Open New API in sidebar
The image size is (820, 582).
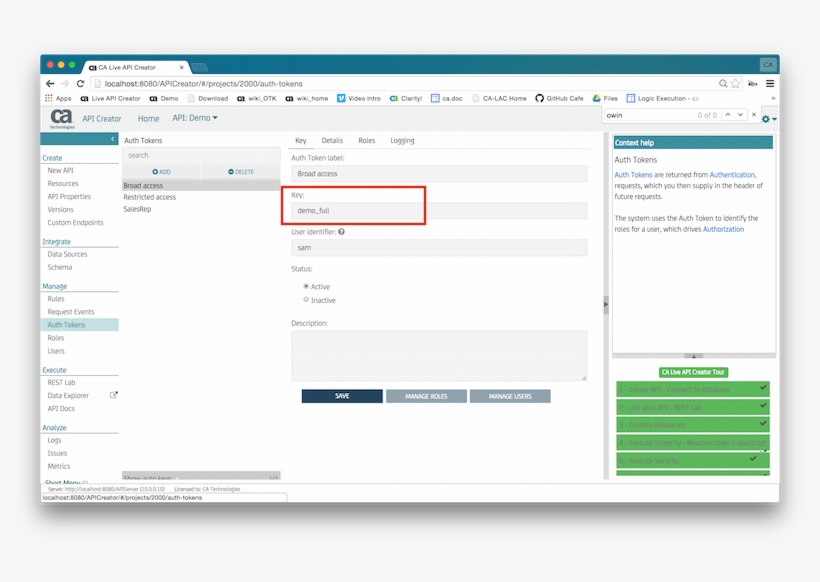pos(61,170)
